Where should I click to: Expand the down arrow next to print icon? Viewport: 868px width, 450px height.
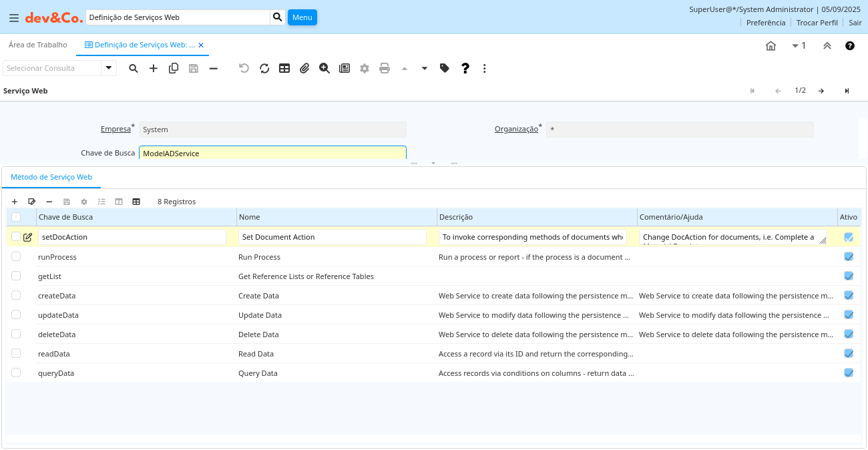pos(425,68)
